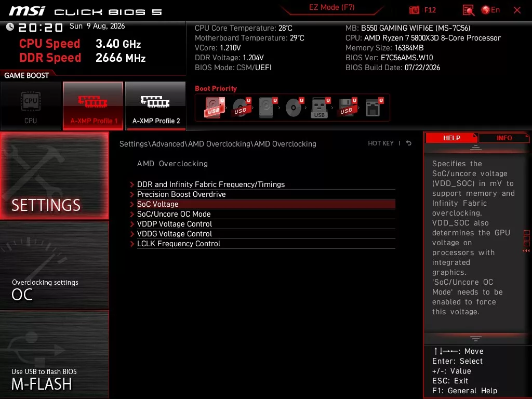
Task: Select first USB hard disk boot device
Action: [214, 108]
